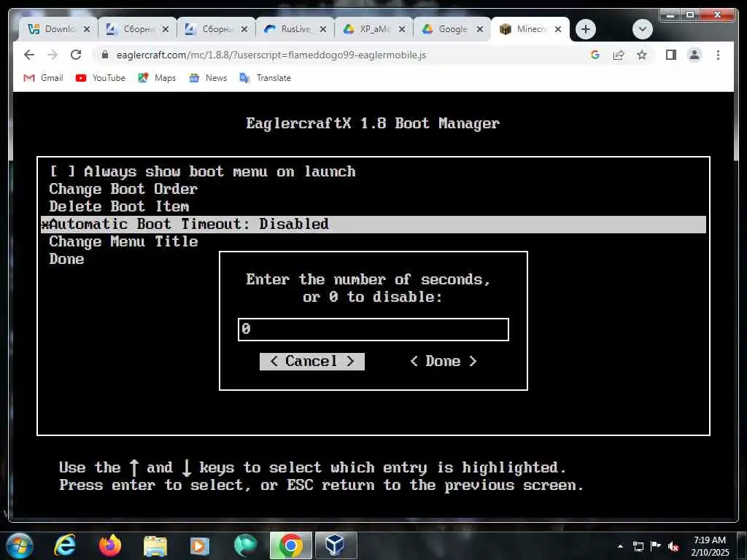Click the address bar URL
747x560 pixels.
click(271, 55)
